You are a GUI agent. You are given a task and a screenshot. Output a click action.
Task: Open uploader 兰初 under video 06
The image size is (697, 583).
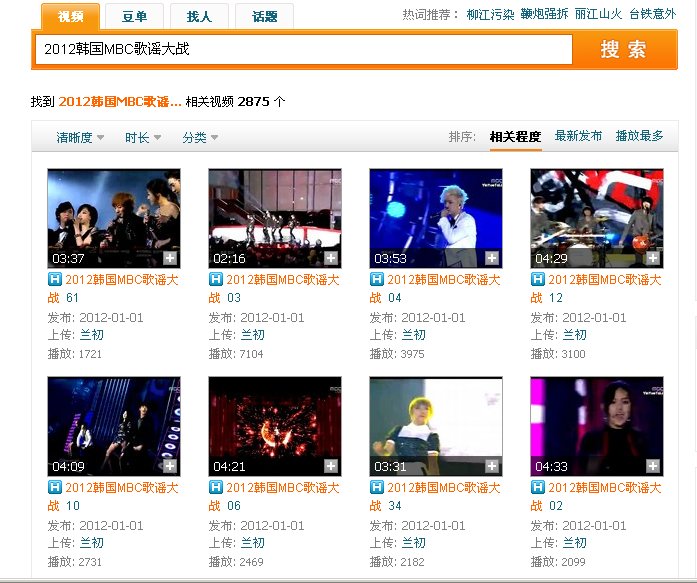click(252, 543)
